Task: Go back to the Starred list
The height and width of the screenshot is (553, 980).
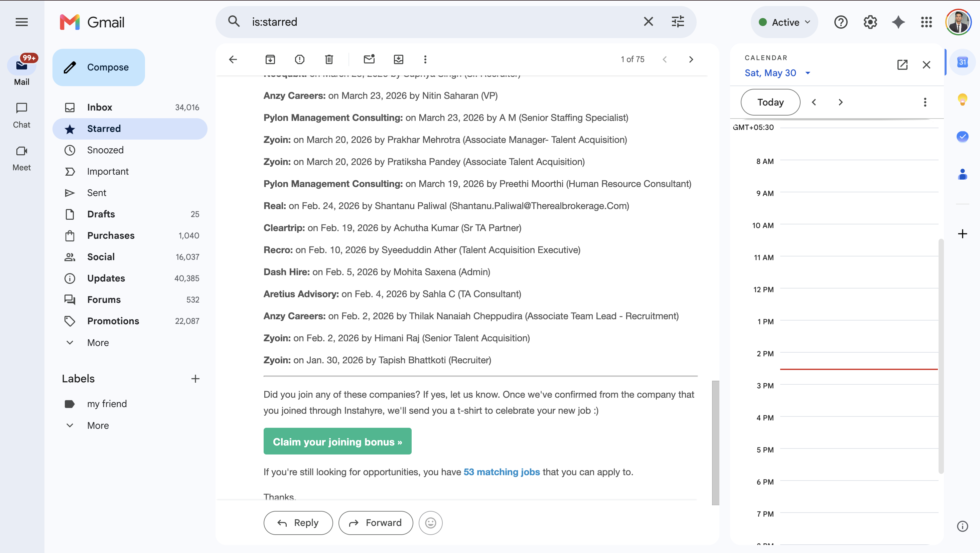Action: [233, 59]
